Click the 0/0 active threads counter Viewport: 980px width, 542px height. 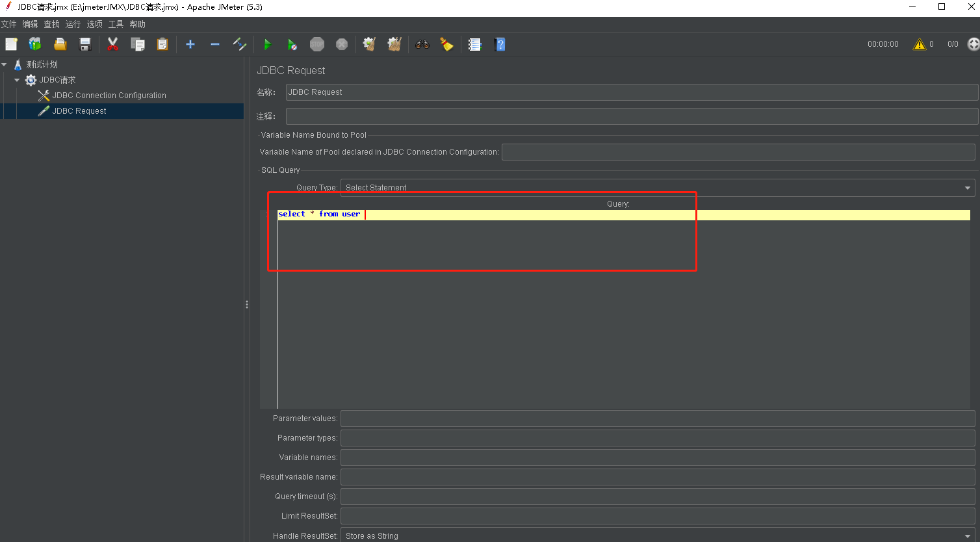[953, 44]
